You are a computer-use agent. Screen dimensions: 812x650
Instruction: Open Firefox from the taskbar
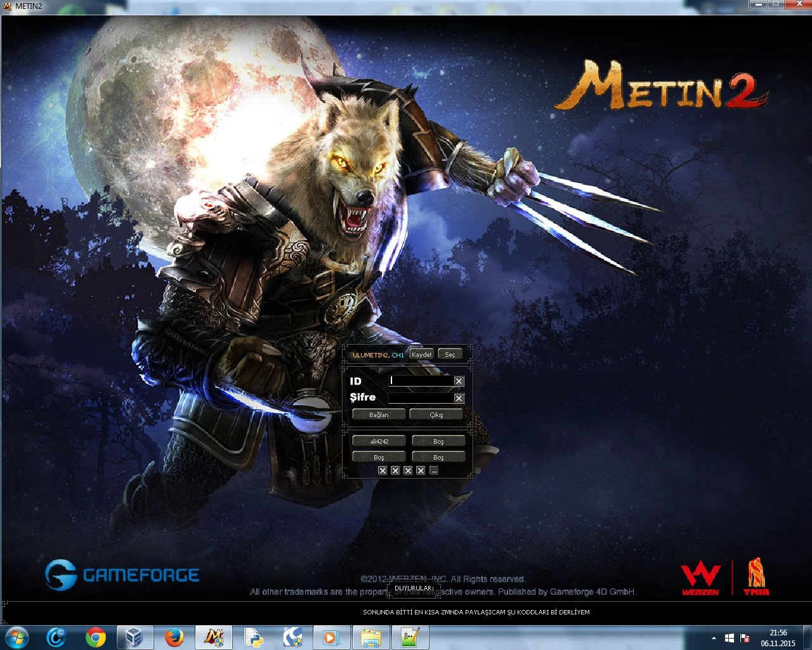pyautogui.click(x=174, y=637)
